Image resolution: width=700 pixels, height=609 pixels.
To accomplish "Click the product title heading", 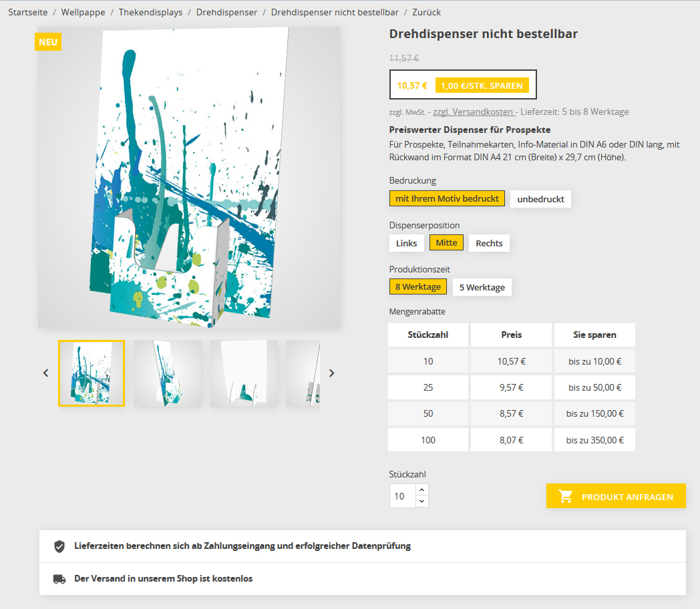I will coord(484,34).
